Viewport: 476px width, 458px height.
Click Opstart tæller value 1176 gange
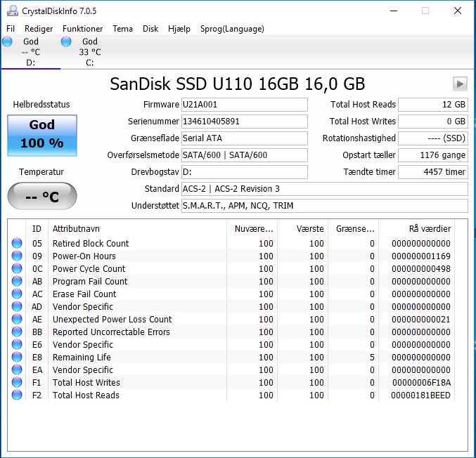pyautogui.click(x=433, y=155)
